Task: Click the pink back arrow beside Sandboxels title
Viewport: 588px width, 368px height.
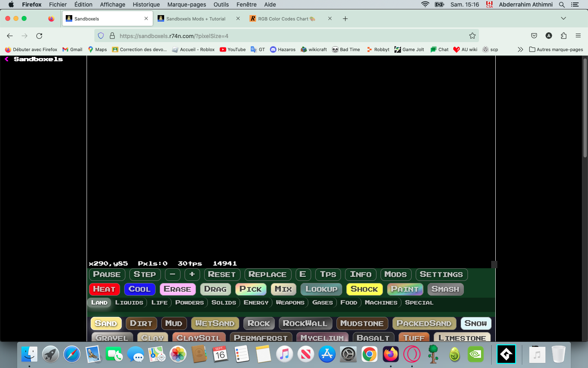Action: 6,59
